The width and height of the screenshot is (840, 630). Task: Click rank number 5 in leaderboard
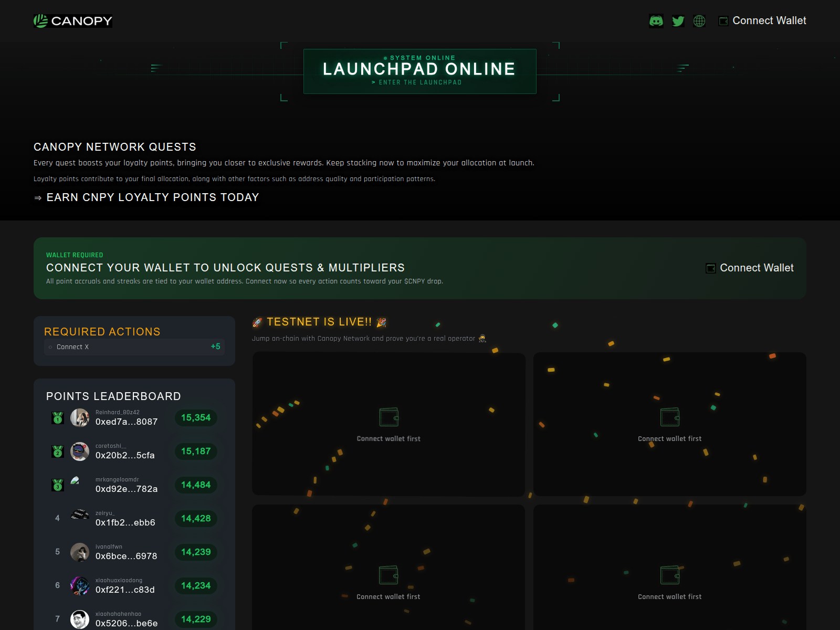tap(58, 552)
